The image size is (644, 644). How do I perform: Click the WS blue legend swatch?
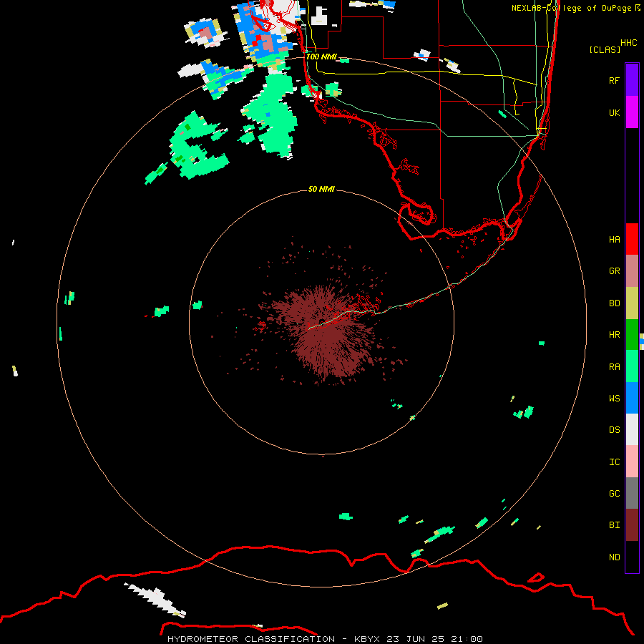[632, 398]
